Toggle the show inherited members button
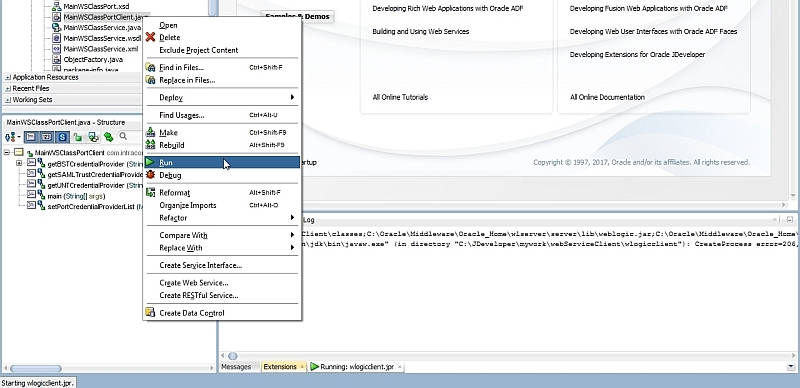 (x=93, y=137)
